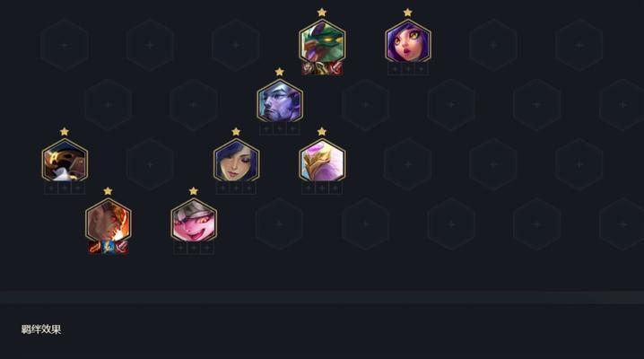Toggle the star above the pink yordle champion
Screen dimensions: 644x359
194,191
